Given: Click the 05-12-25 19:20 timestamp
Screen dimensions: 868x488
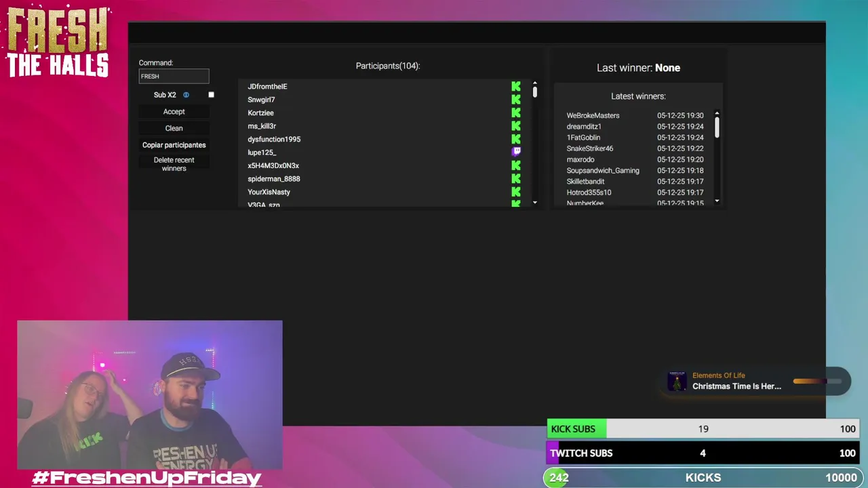Looking at the screenshot, I should (680, 160).
